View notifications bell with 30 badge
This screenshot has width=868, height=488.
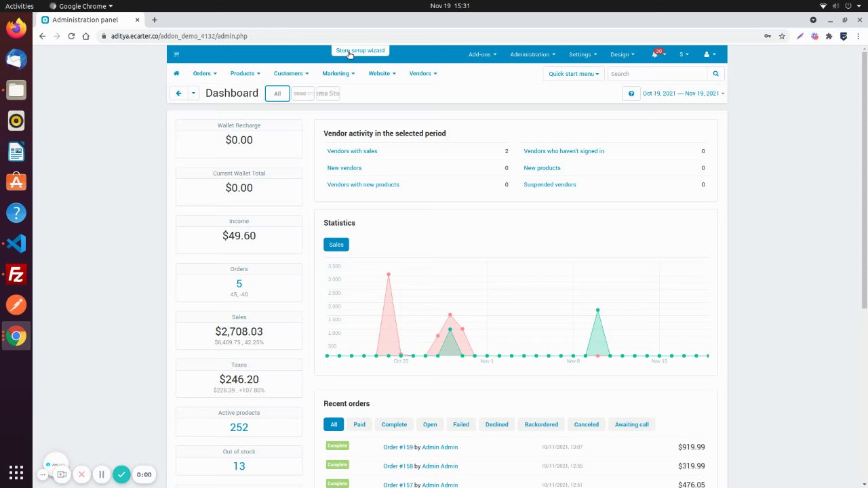pyautogui.click(x=657, y=54)
